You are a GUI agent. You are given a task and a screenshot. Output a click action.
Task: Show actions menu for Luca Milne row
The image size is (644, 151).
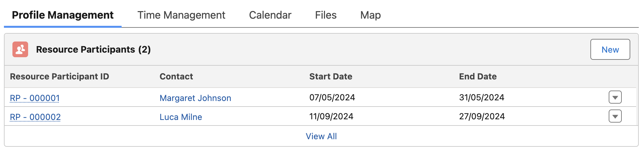615,116
